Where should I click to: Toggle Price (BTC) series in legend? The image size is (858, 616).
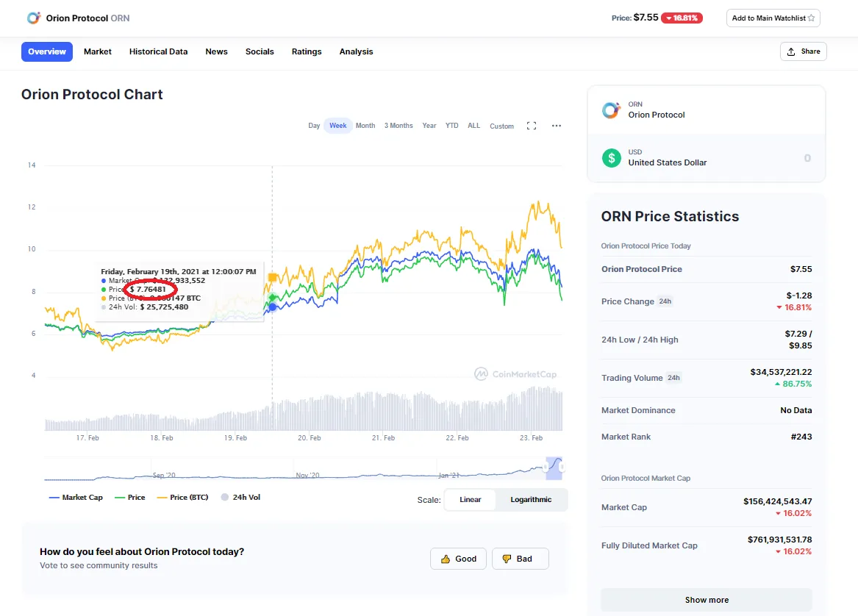[x=183, y=498]
